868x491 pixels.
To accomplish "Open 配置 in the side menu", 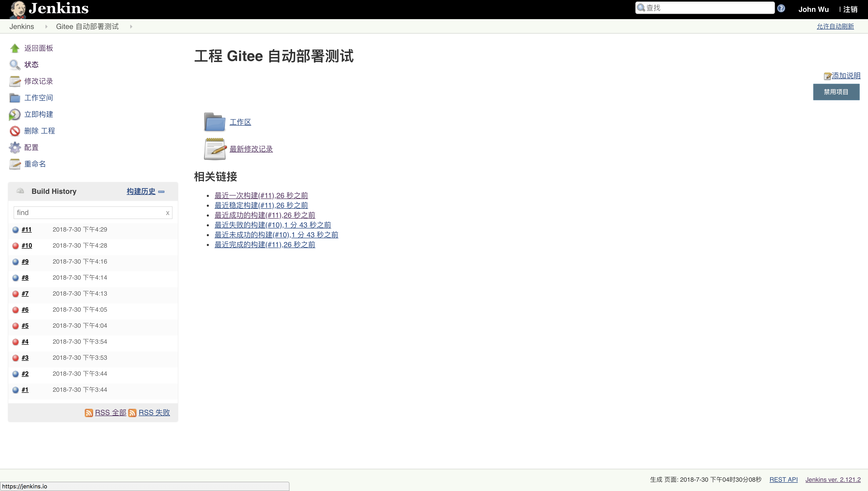I will 31,147.
